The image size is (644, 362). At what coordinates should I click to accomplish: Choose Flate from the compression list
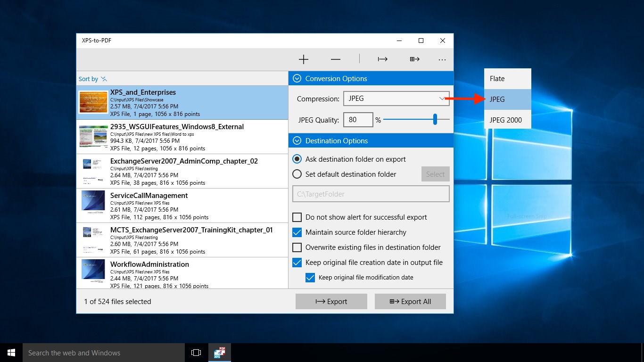click(x=507, y=79)
